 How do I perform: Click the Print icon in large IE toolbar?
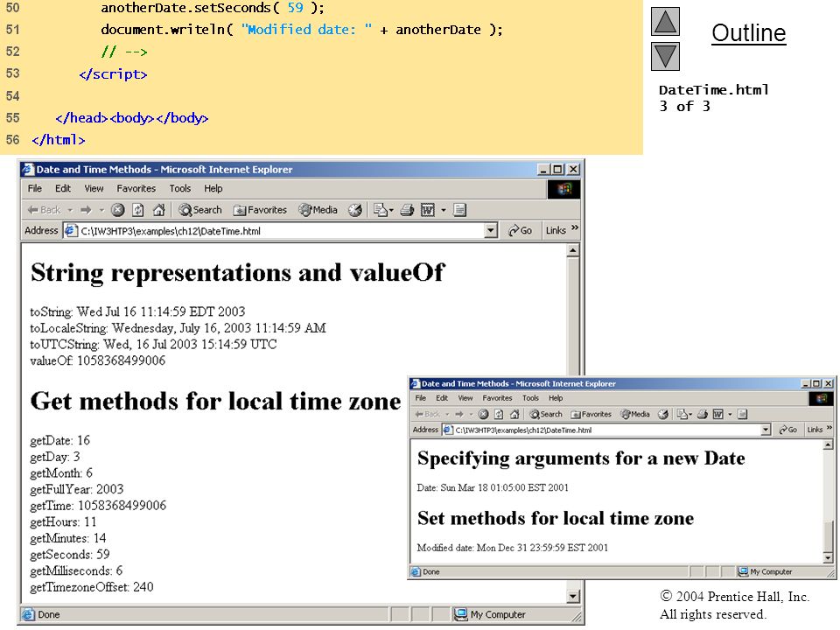407,210
